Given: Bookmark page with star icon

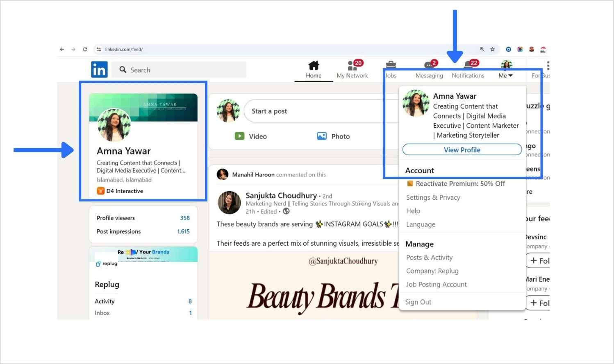Looking at the screenshot, I should pyautogui.click(x=493, y=50).
